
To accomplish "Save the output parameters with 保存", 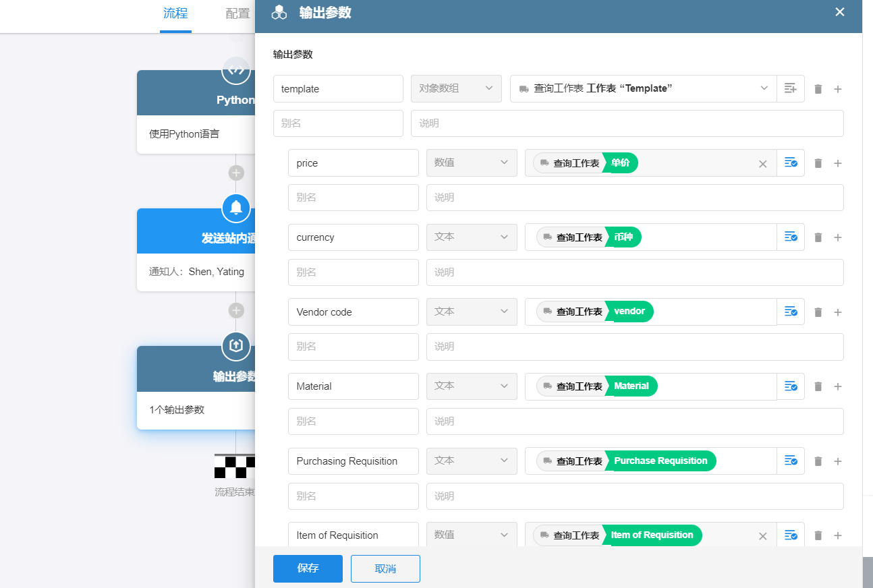I will pos(308,568).
